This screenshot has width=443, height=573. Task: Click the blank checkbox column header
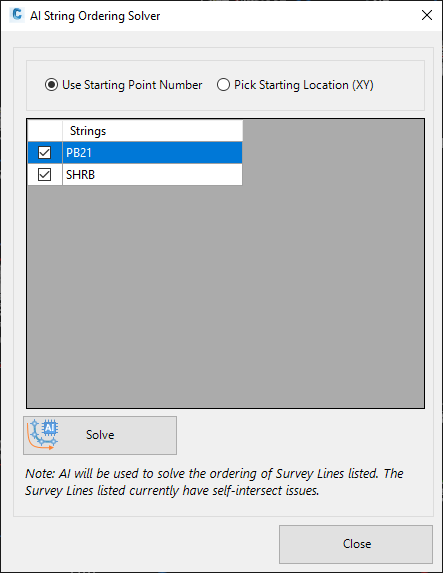click(45, 131)
